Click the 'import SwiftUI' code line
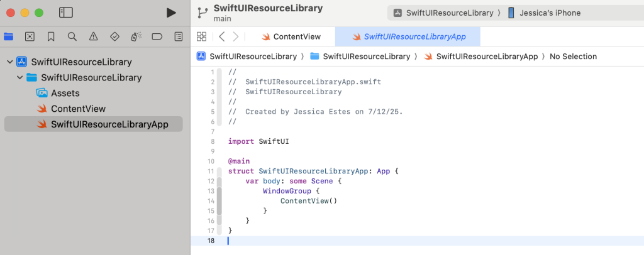The width and height of the screenshot is (644, 255). click(259, 141)
